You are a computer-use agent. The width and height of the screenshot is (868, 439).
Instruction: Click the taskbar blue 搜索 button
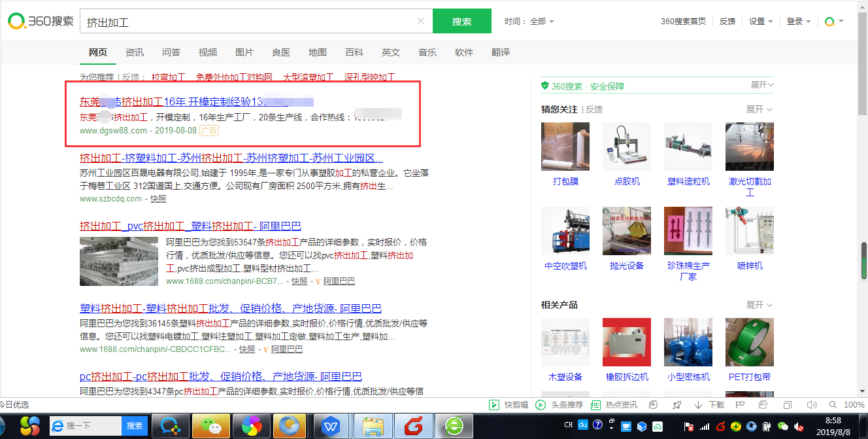pyautogui.click(x=135, y=426)
